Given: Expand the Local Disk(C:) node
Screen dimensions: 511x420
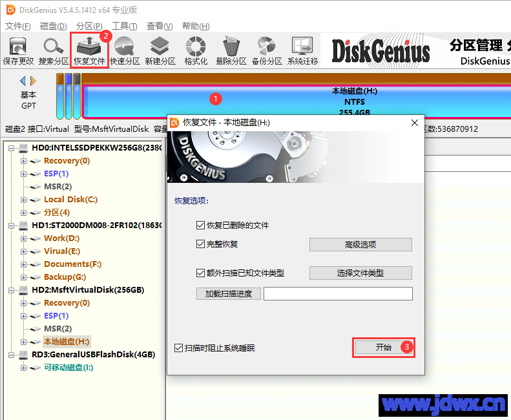Looking at the screenshot, I should click(x=23, y=200).
